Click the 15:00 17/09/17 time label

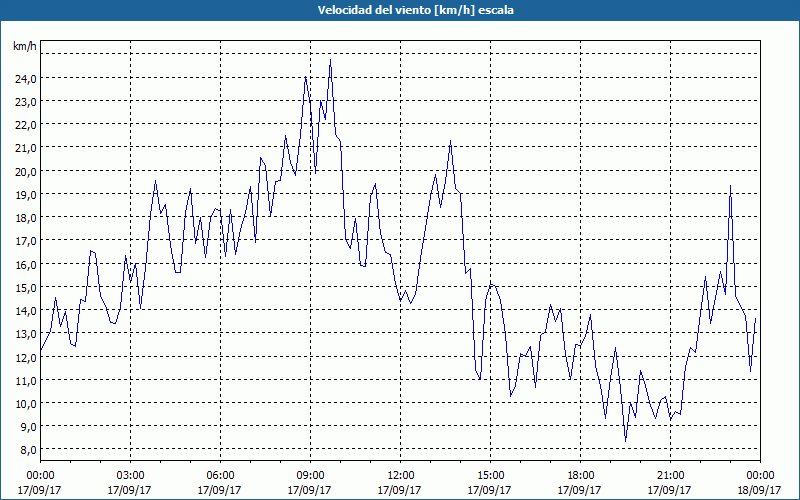coord(489,483)
